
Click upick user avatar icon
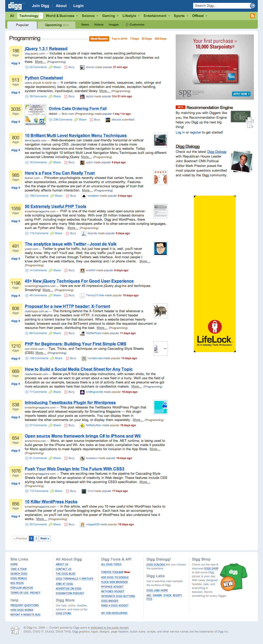[x=82, y=162]
